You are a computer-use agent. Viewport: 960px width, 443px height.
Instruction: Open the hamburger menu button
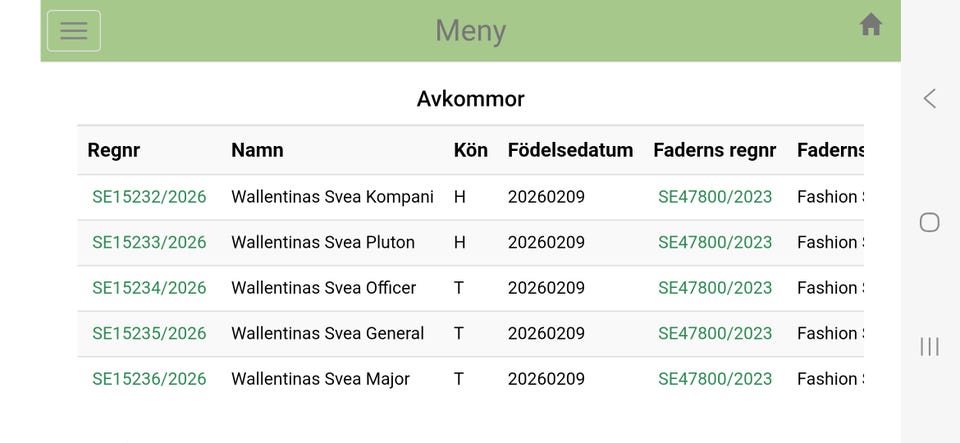coord(74,31)
